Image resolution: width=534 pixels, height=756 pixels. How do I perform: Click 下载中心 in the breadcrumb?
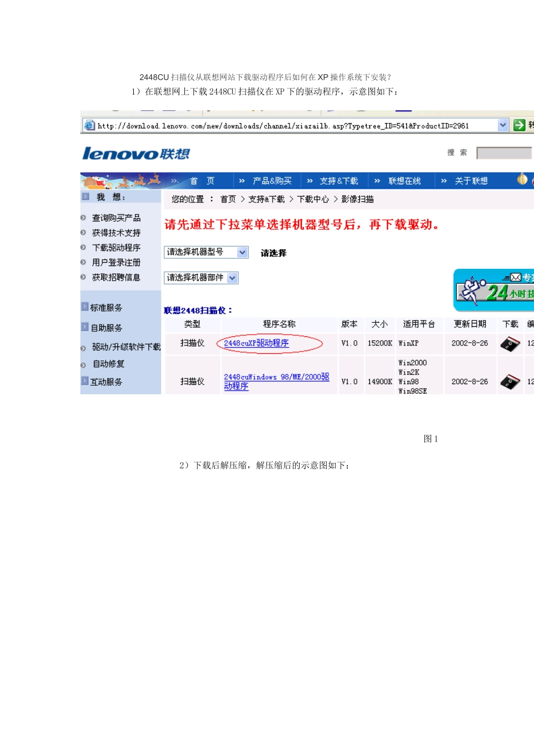coord(313,199)
